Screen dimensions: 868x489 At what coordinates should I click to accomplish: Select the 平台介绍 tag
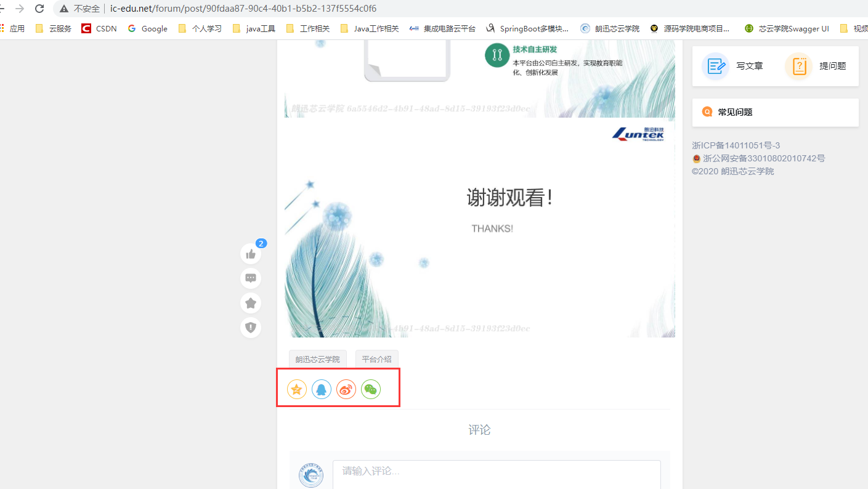pyautogui.click(x=376, y=359)
